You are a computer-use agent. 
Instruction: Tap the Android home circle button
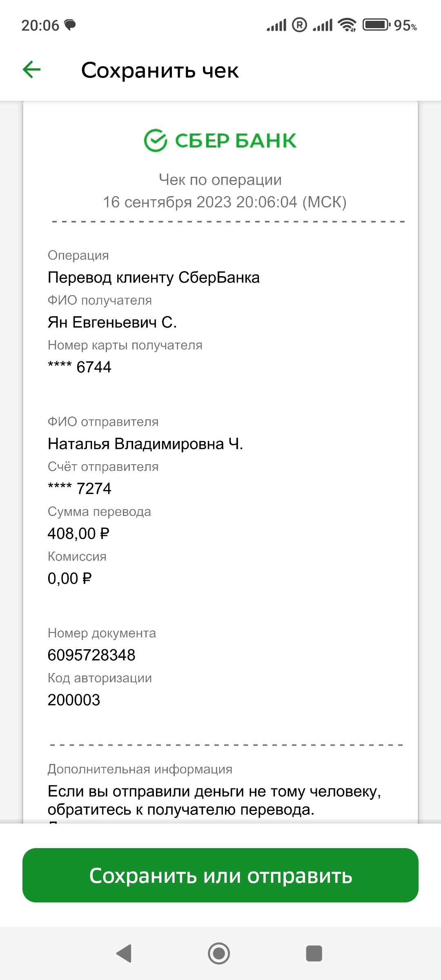pos(219,953)
